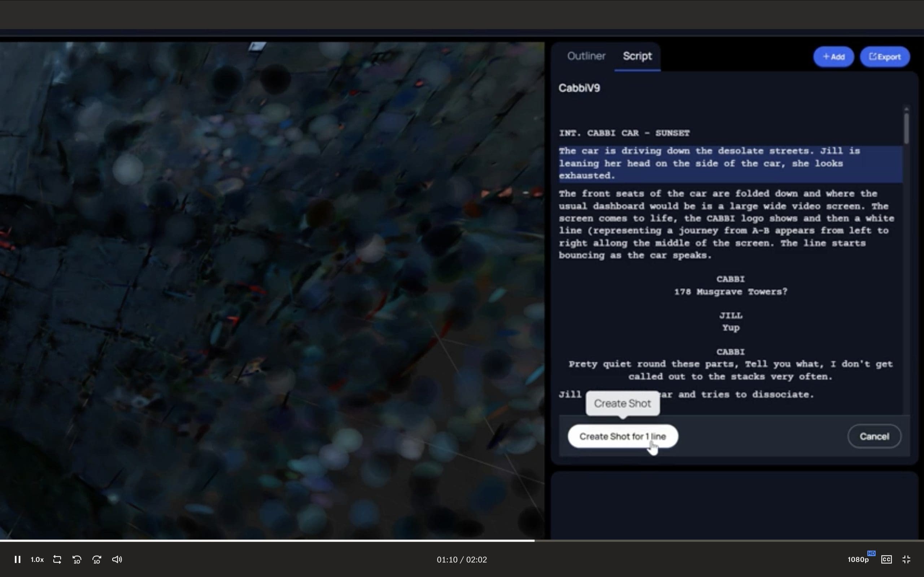The height and width of the screenshot is (577, 924).
Task: Skip forward 10 seconds
Action: click(97, 559)
